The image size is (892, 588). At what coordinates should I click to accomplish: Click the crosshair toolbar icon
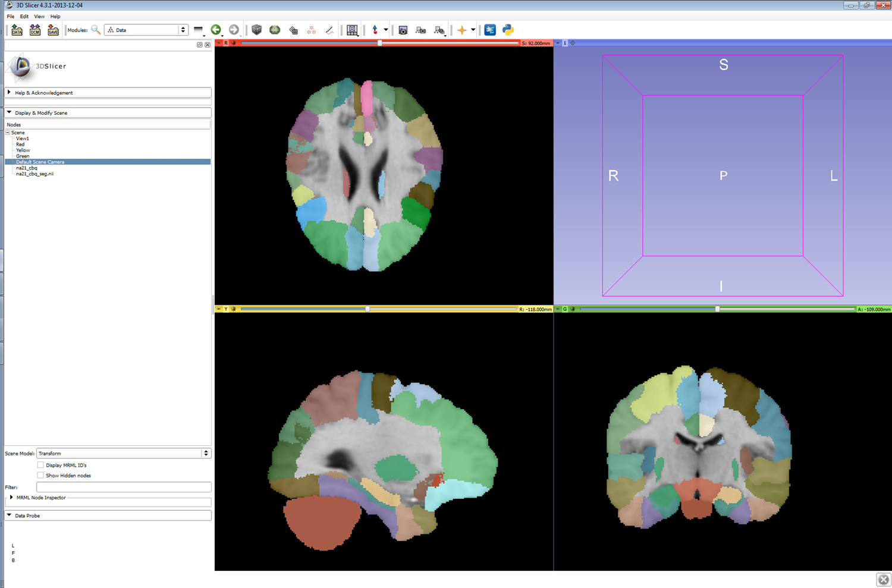(x=461, y=30)
